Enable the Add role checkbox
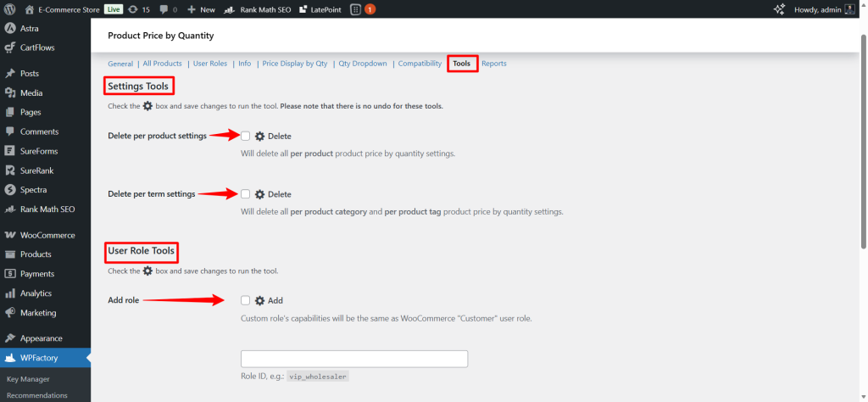 (x=246, y=300)
